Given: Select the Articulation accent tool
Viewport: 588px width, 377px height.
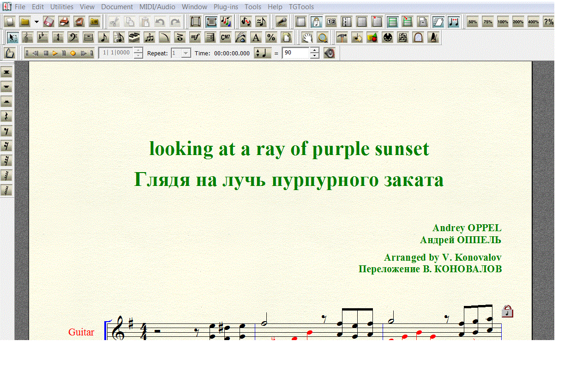Looking at the screenshot, I should 180,37.
